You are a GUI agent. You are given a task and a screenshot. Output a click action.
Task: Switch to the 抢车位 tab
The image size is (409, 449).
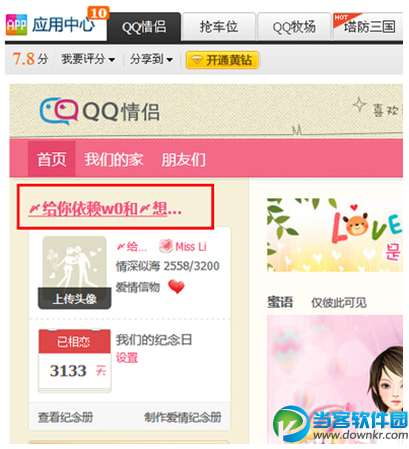(219, 27)
